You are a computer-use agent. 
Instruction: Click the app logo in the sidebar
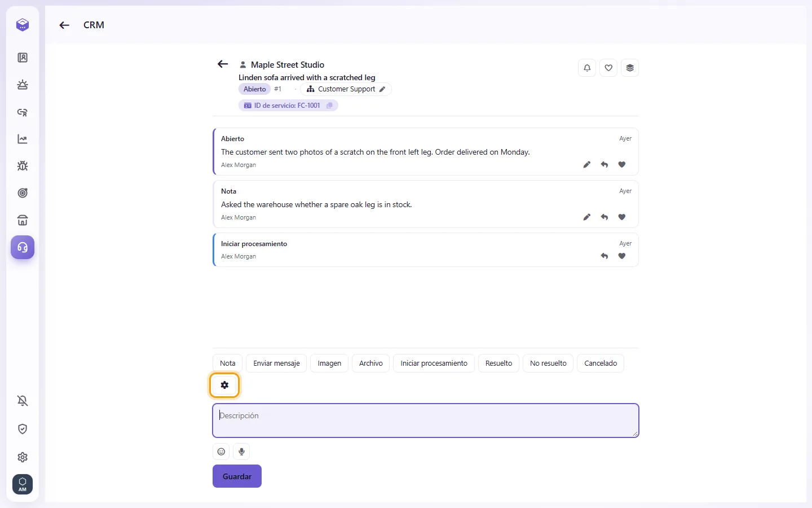[x=23, y=25]
